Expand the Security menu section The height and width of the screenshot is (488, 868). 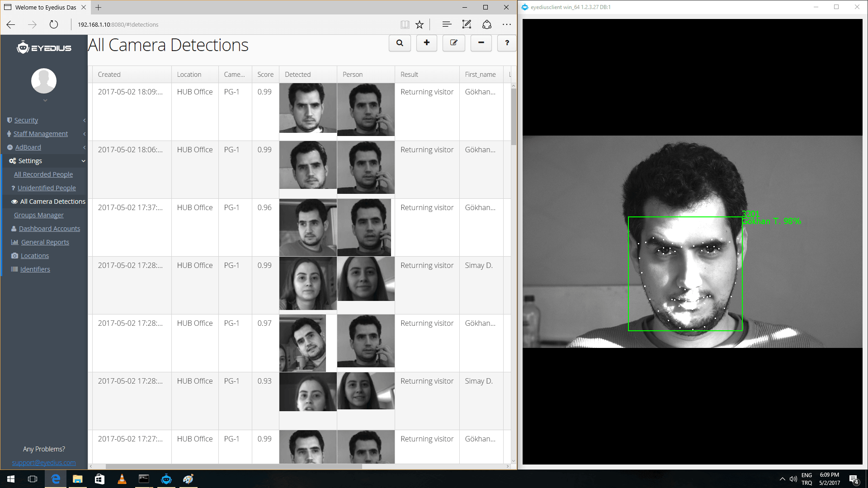click(x=26, y=120)
